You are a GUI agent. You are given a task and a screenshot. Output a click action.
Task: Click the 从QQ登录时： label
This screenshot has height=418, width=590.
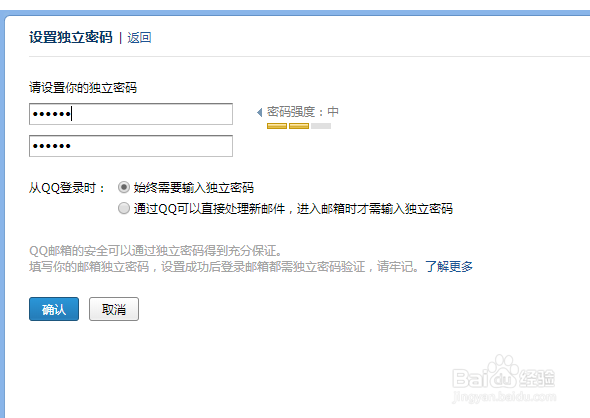(x=67, y=187)
